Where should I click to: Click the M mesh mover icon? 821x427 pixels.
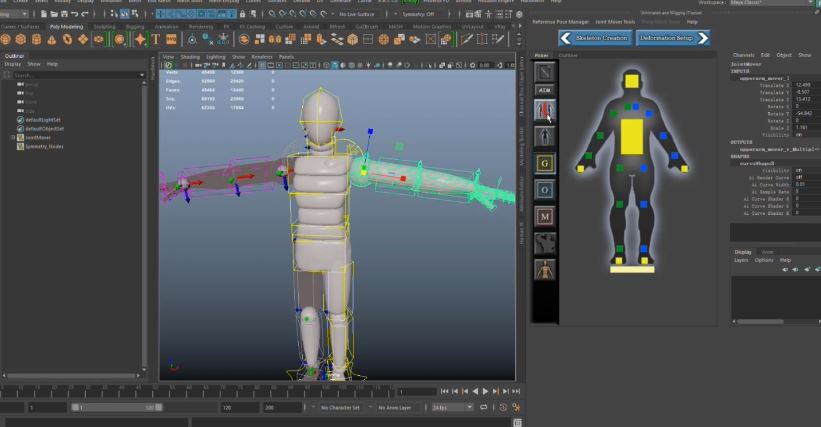544,216
